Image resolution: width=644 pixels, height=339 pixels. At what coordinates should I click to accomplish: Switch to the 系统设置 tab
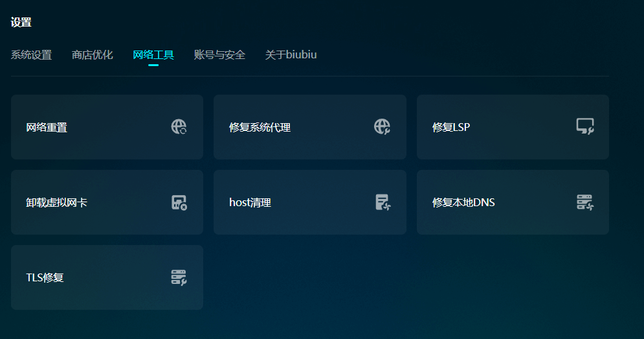(31, 55)
